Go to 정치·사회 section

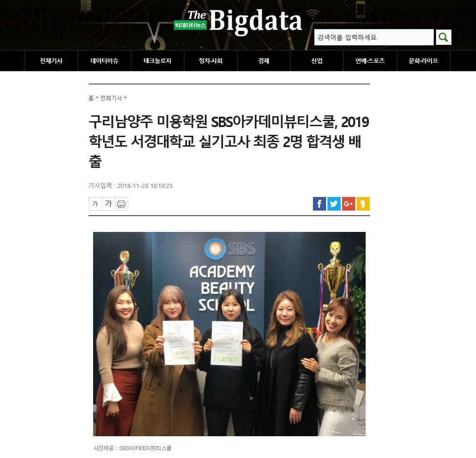(211, 61)
